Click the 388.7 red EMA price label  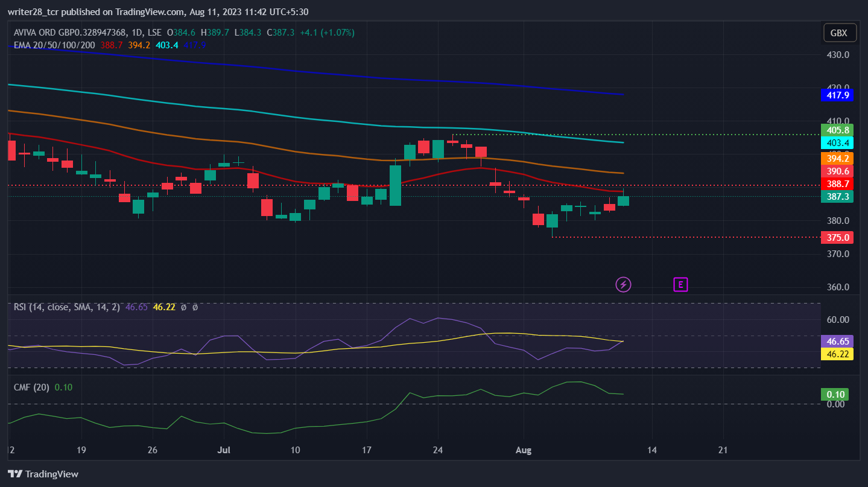[837, 183]
